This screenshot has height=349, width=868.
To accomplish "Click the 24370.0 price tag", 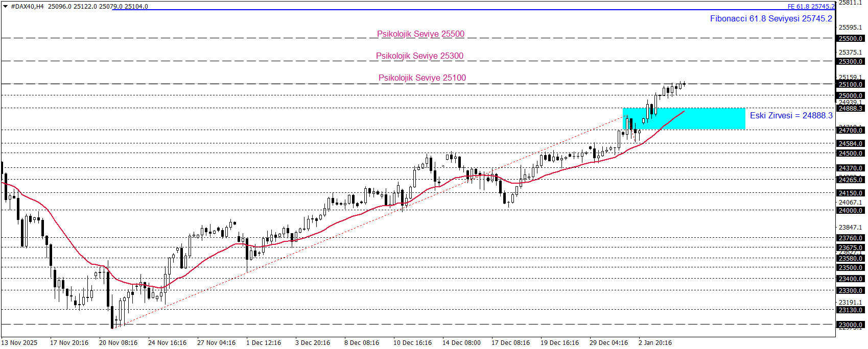I will [x=851, y=168].
